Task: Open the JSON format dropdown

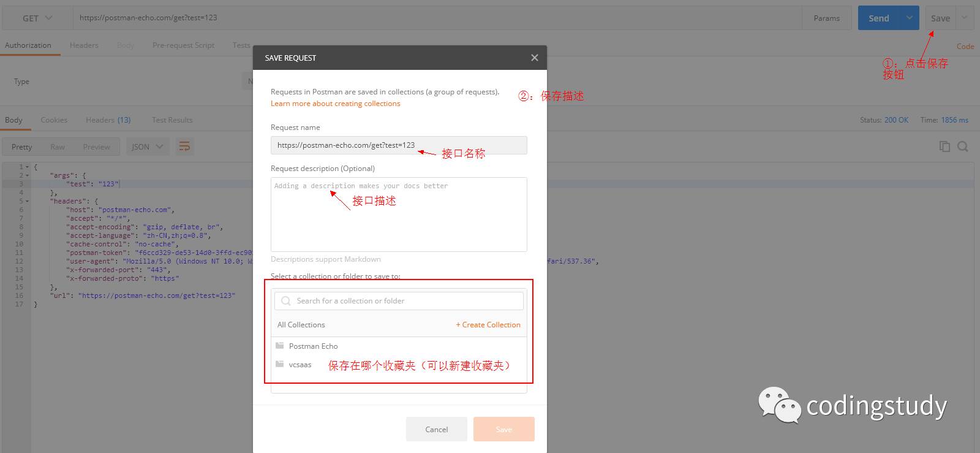Action: 148,147
